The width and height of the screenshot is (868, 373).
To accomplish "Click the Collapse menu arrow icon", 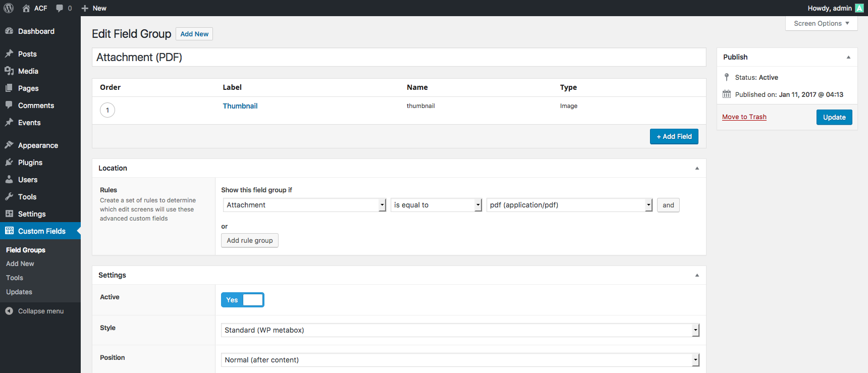I will pos(9,311).
